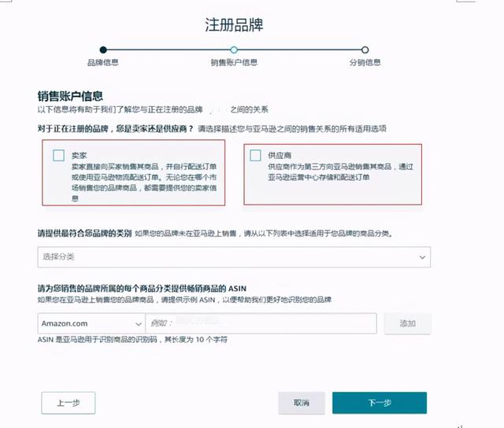Click the 取消 (cancel) button

click(302, 403)
